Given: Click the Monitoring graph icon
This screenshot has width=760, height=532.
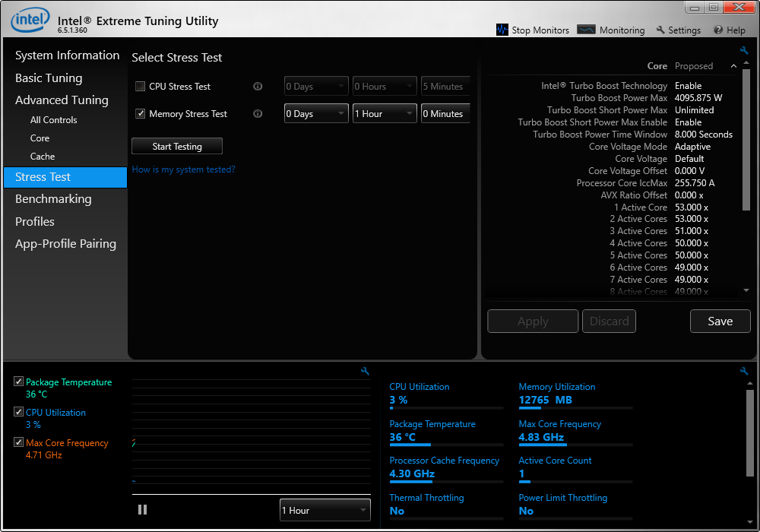Looking at the screenshot, I should pos(586,30).
